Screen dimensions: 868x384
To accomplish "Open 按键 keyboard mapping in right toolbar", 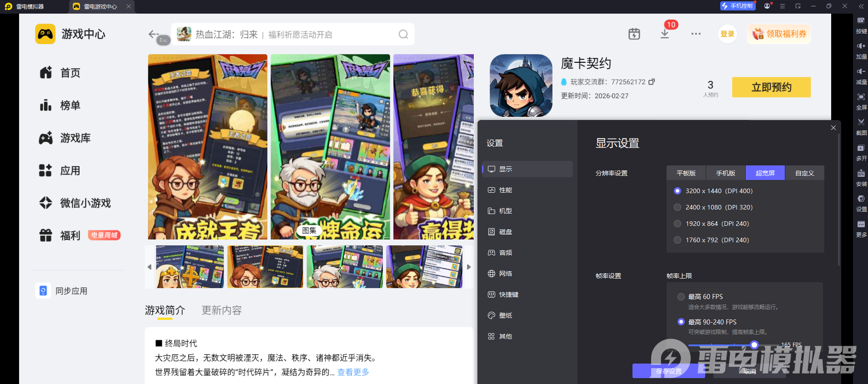I will click(x=861, y=25).
